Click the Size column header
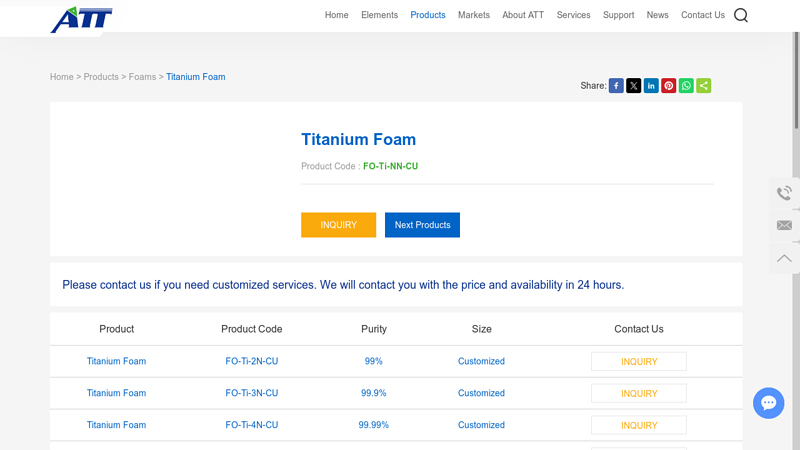Viewport: 800px width, 450px height. 481,329
